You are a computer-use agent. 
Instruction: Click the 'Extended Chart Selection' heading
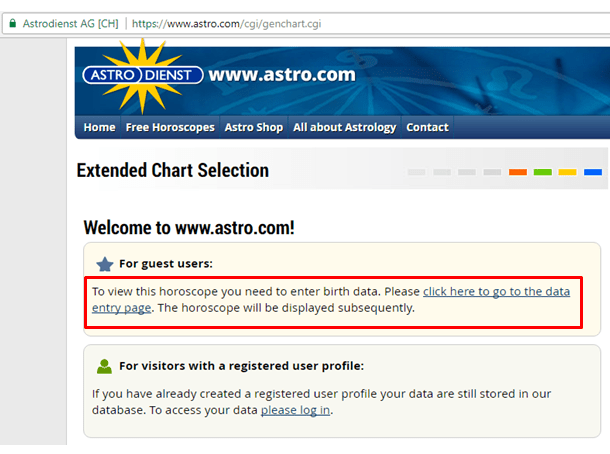[x=173, y=170]
